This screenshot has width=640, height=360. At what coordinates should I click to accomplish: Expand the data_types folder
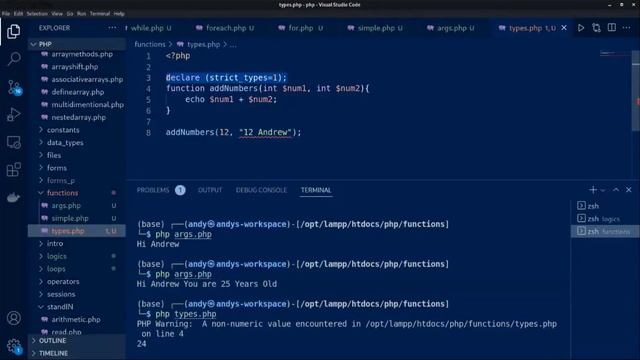point(77,142)
